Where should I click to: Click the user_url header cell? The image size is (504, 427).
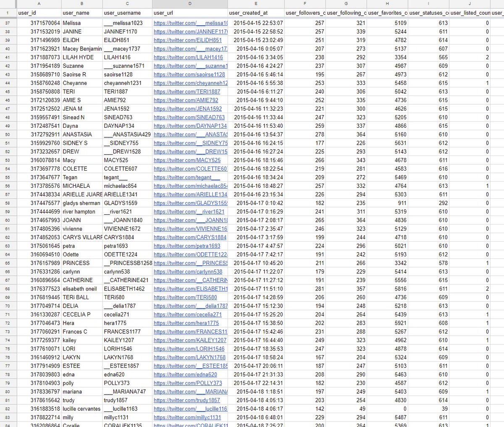[x=190, y=13]
